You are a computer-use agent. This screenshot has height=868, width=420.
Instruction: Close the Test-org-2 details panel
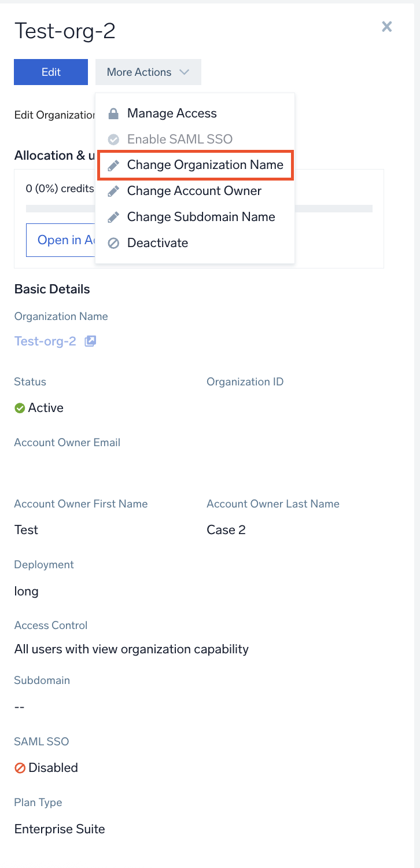(x=387, y=27)
